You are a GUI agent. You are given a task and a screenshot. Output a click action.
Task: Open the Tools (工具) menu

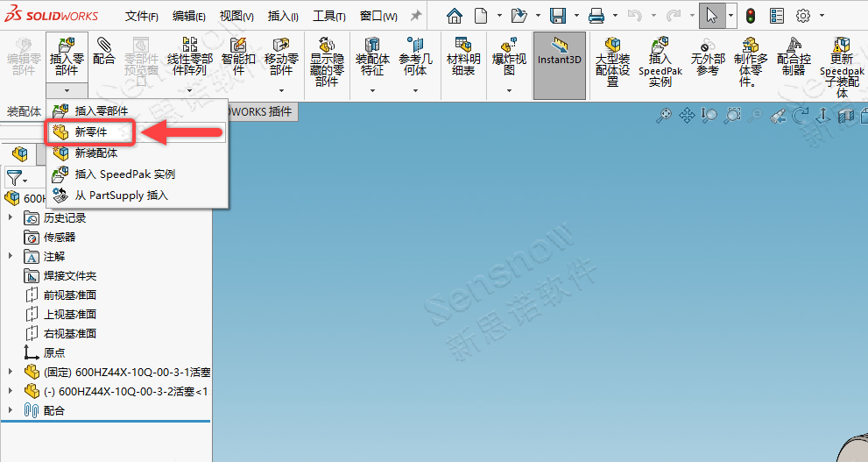coord(328,16)
